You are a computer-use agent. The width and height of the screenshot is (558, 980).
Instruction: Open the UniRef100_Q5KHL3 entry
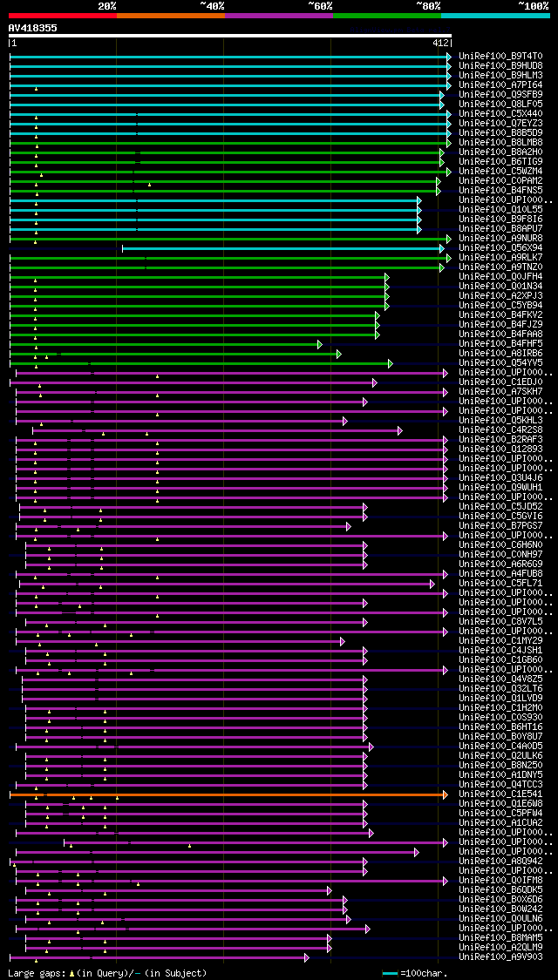point(500,420)
